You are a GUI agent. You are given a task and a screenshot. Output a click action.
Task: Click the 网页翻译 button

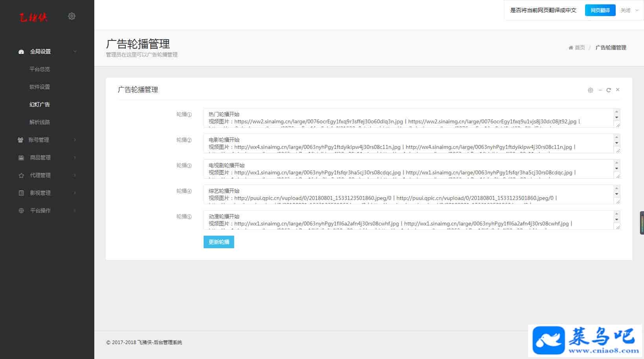tap(600, 11)
